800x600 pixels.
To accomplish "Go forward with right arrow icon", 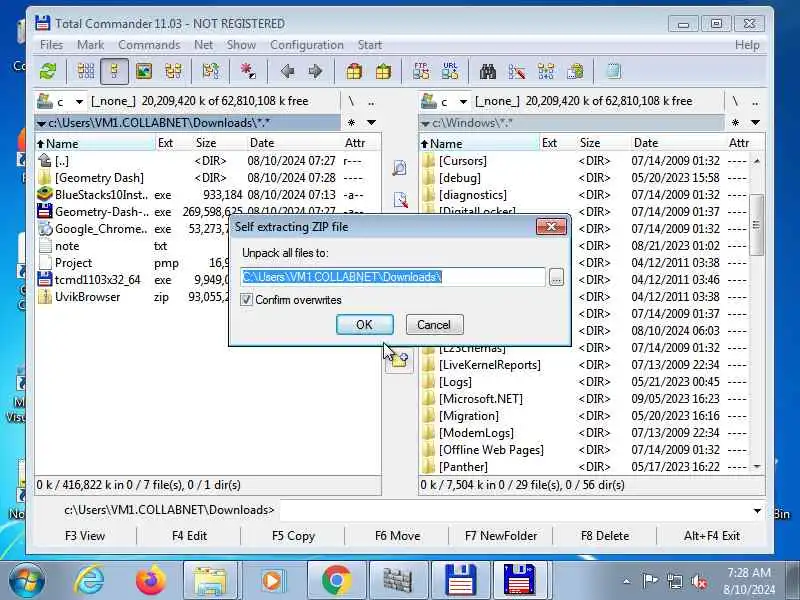I will [x=315, y=71].
